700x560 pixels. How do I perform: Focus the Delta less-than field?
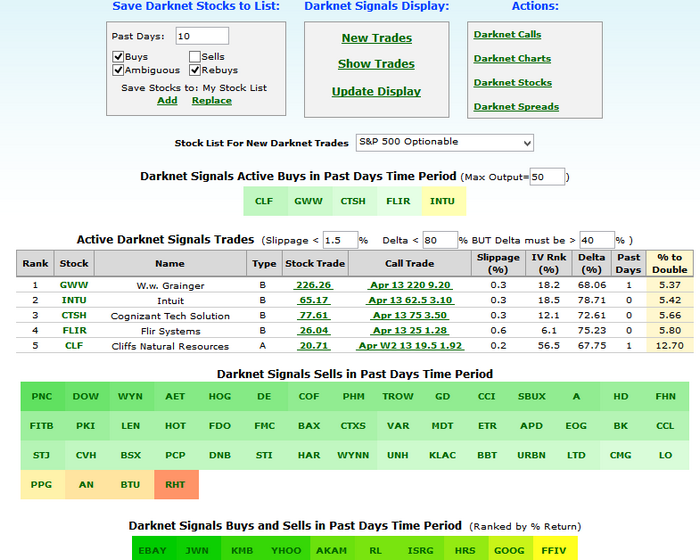(x=440, y=240)
